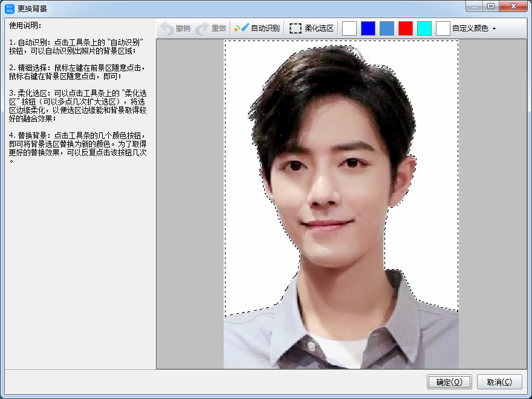532x399 pixels.
Task: Click instruction step 1 about 自动识别
Action: (x=76, y=47)
